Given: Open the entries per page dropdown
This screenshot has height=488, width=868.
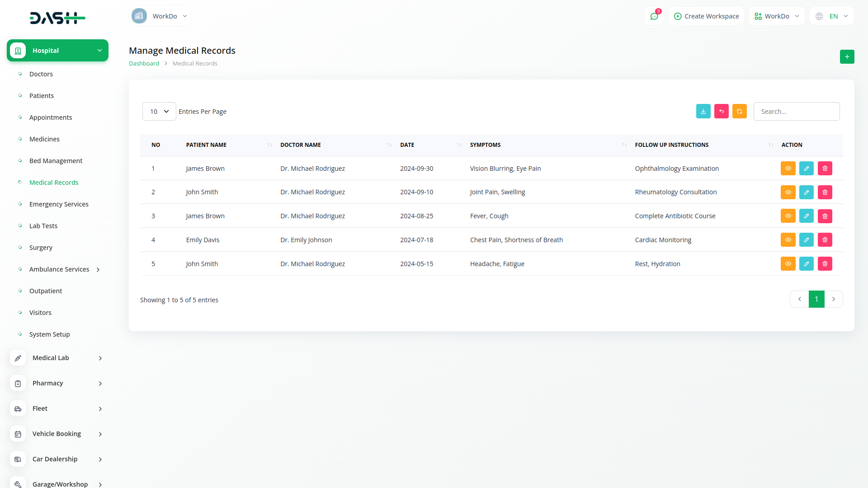Looking at the screenshot, I should click(x=159, y=112).
